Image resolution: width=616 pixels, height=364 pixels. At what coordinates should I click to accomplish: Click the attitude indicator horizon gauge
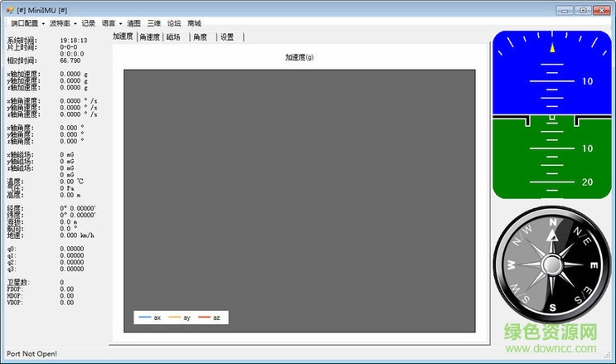[552, 114]
